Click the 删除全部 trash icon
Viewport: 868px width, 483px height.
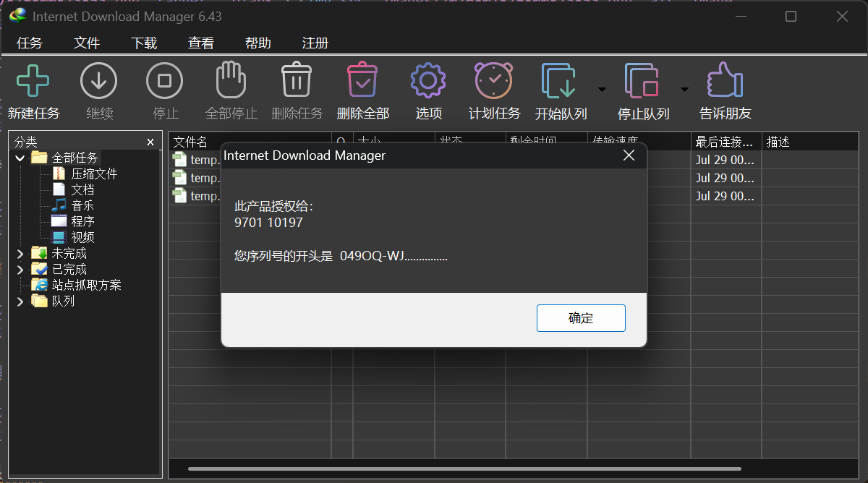(362, 80)
